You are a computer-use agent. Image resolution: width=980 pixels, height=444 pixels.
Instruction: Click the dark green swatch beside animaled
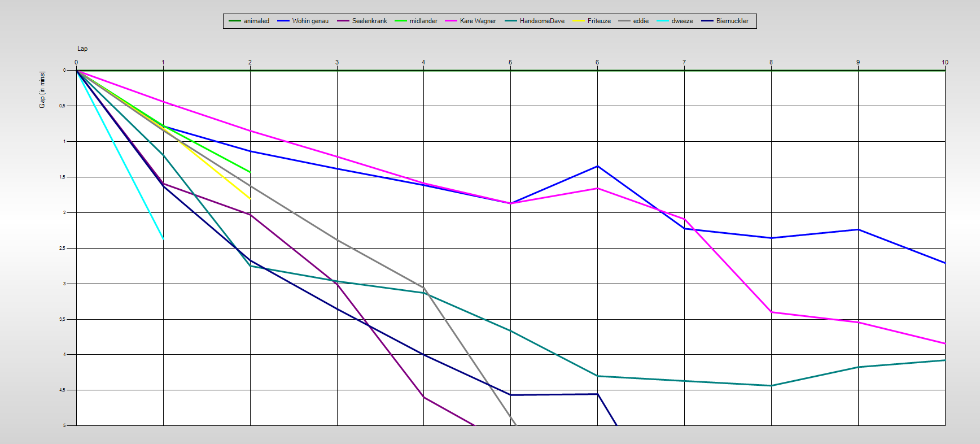pyautogui.click(x=234, y=21)
